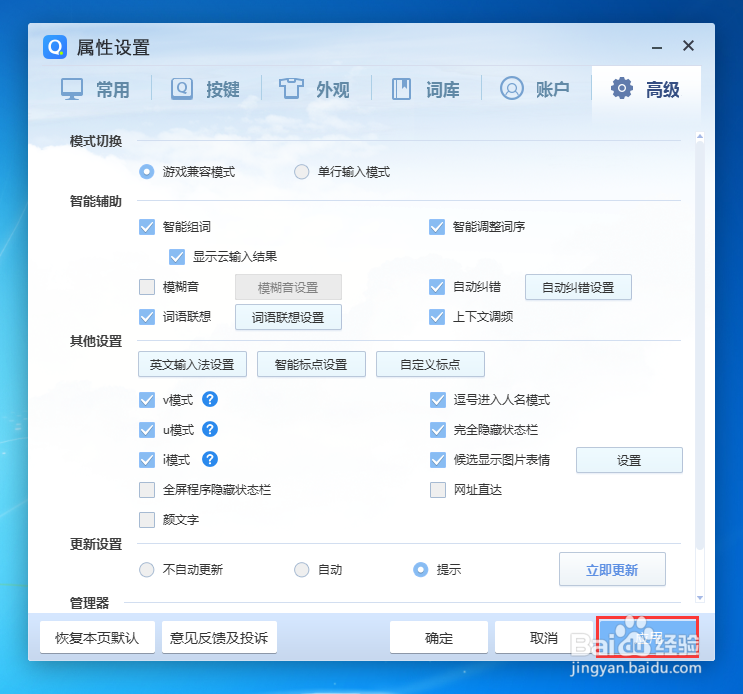
Task: Toggle 候选显示图片表情 checkbox
Action: (438, 460)
